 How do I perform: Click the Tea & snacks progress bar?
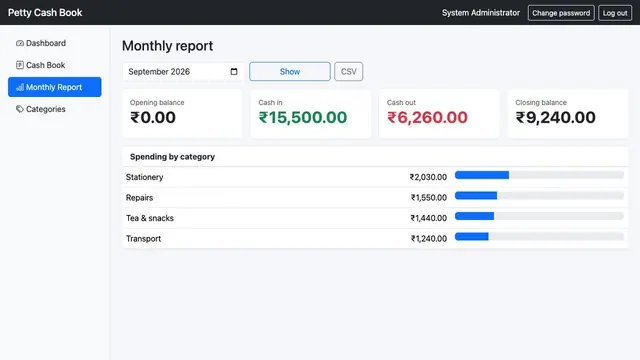539,216
